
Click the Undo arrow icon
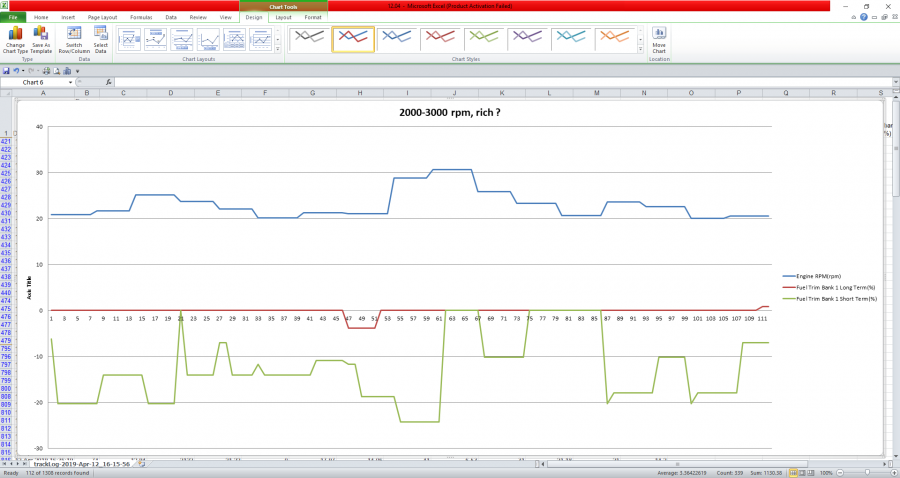[18, 71]
